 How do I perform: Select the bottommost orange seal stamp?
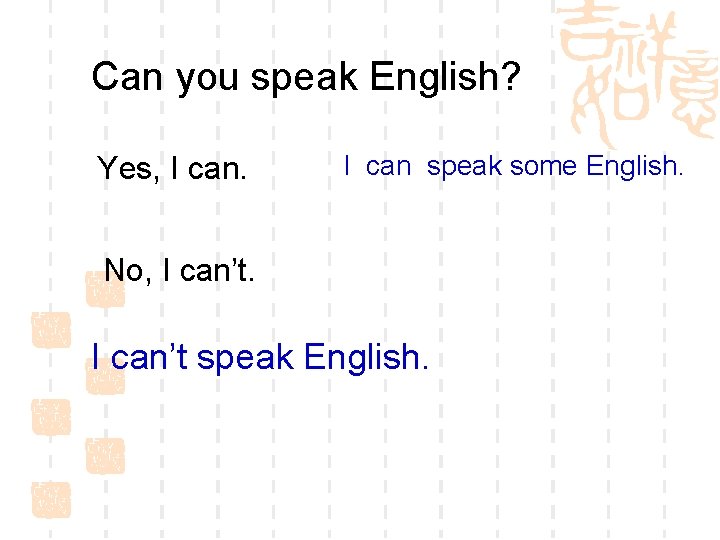click(x=51, y=500)
